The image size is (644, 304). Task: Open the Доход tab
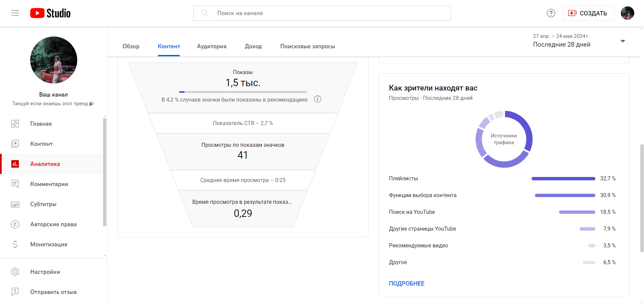pyautogui.click(x=253, y=46)
